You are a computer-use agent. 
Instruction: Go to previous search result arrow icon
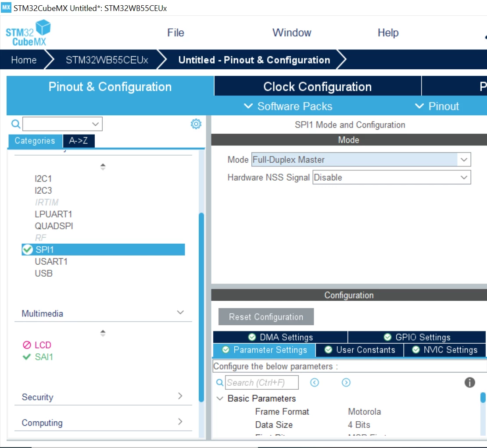pos(314,382)
